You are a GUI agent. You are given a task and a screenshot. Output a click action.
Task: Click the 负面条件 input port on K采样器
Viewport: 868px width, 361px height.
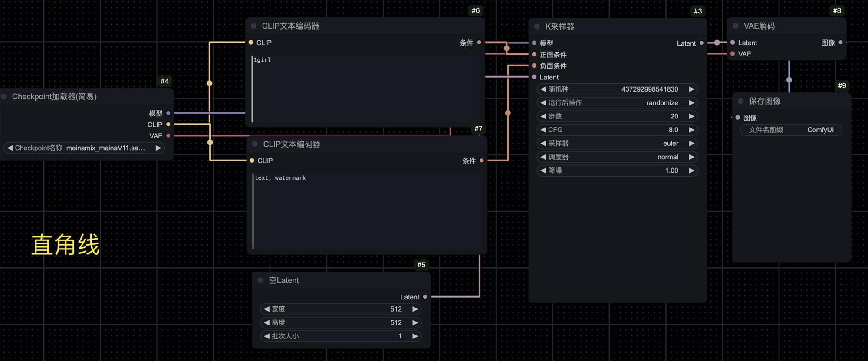click(x=534, y=66)
